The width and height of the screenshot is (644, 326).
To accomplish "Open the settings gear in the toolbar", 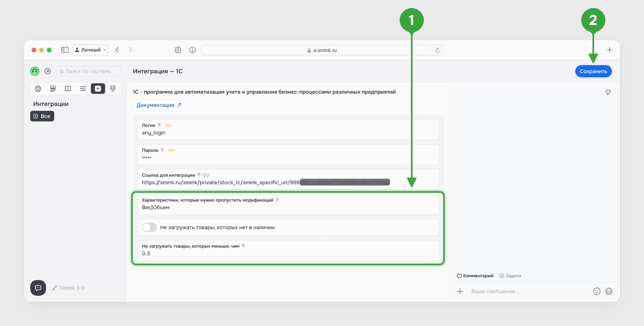I will pyautogui.click(x=178, y=50).
